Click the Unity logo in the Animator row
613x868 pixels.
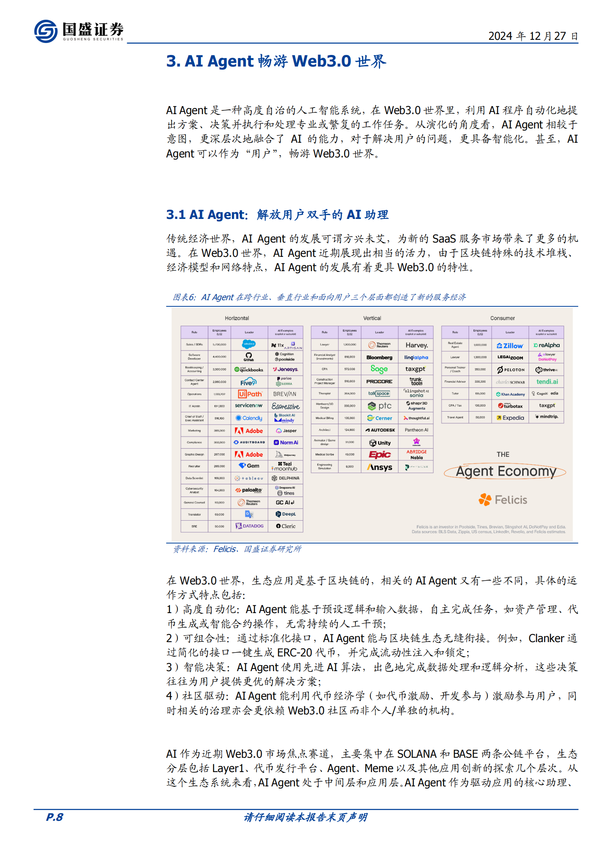click(380, 443)
